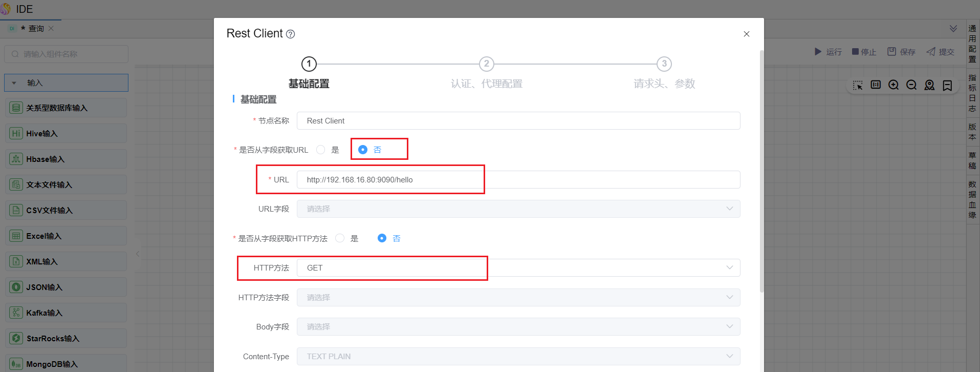Expand the double-chevron at the tab bar's right
The width and height of the screenshot is (980, 372).
coord(953,29)
